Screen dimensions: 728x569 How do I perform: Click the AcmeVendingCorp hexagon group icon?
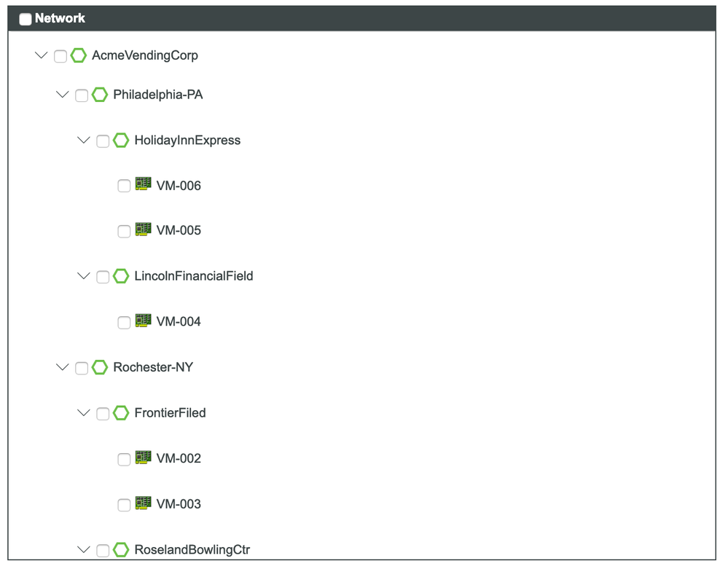point(78,55)
